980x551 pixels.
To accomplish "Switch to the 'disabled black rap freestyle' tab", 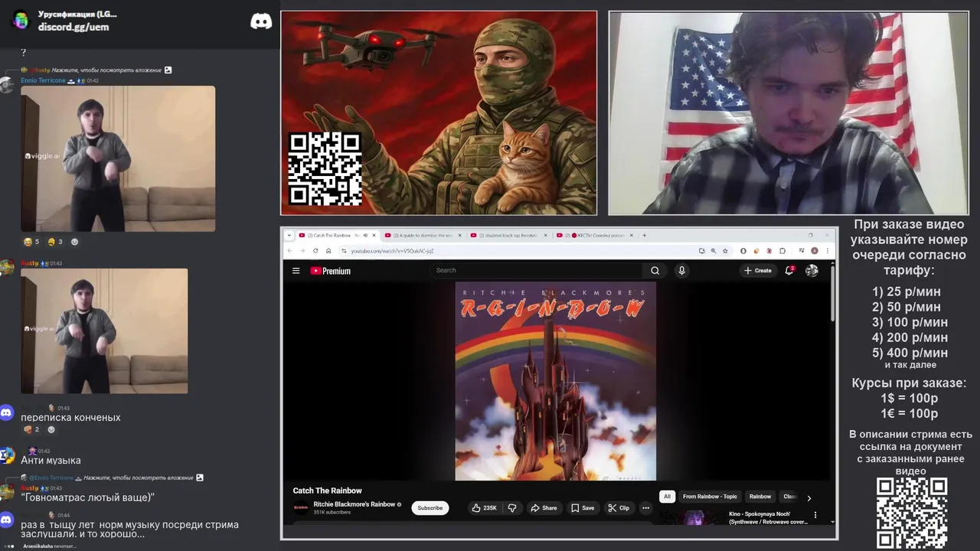I will (x=509, y=235).
